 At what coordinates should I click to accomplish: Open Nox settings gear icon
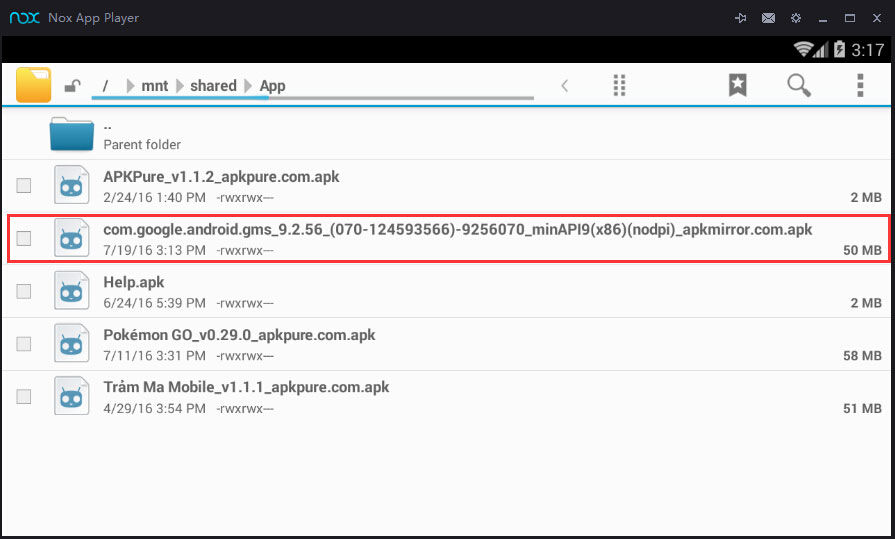click(796, 18)
